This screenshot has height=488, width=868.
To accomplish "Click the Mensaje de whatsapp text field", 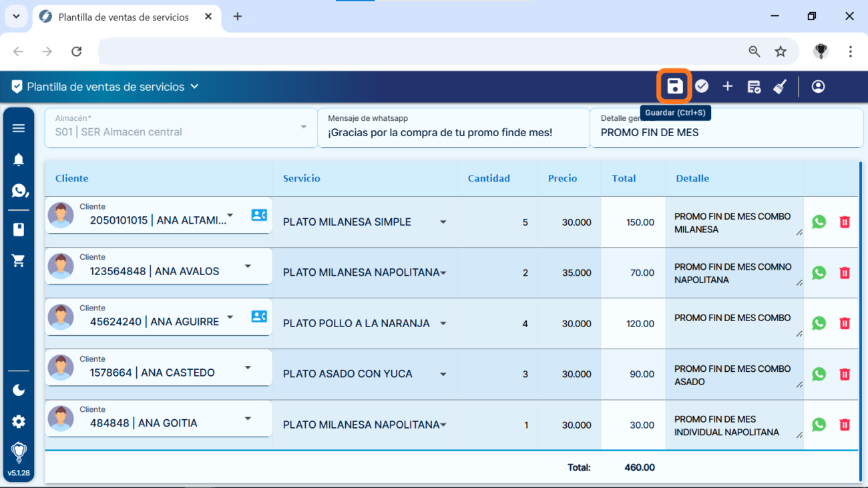I will pos(453,132).
